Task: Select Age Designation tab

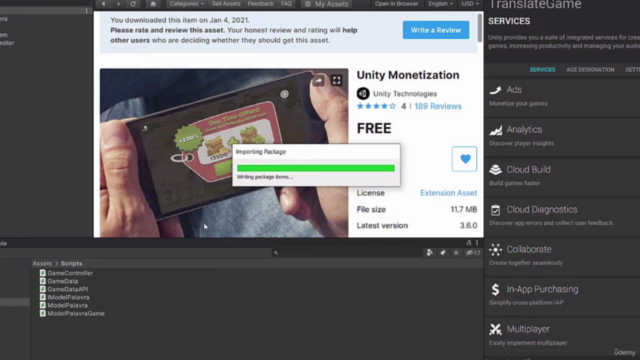Action: pyautogui.click(x=590, y=70)
